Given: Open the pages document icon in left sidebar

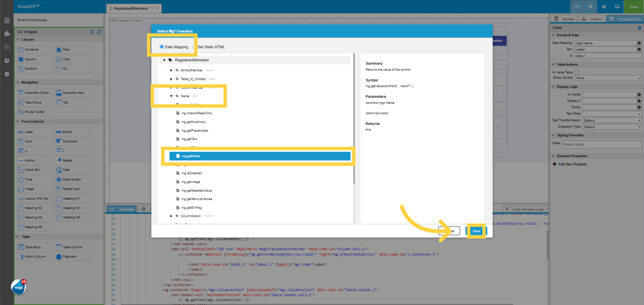Looking at the screenshot, I should (x=7, y=20).
